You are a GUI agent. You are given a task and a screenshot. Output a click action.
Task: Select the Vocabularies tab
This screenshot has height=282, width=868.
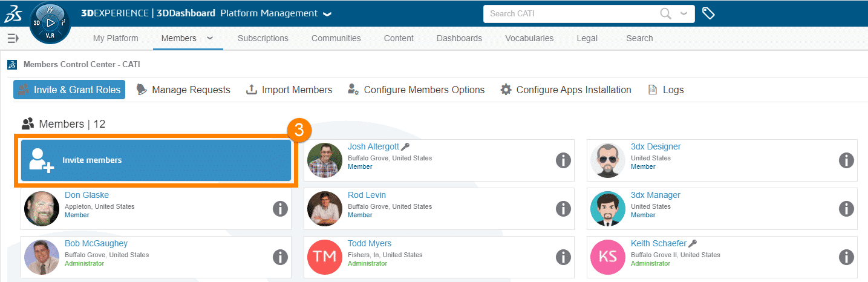coord(529,38)
